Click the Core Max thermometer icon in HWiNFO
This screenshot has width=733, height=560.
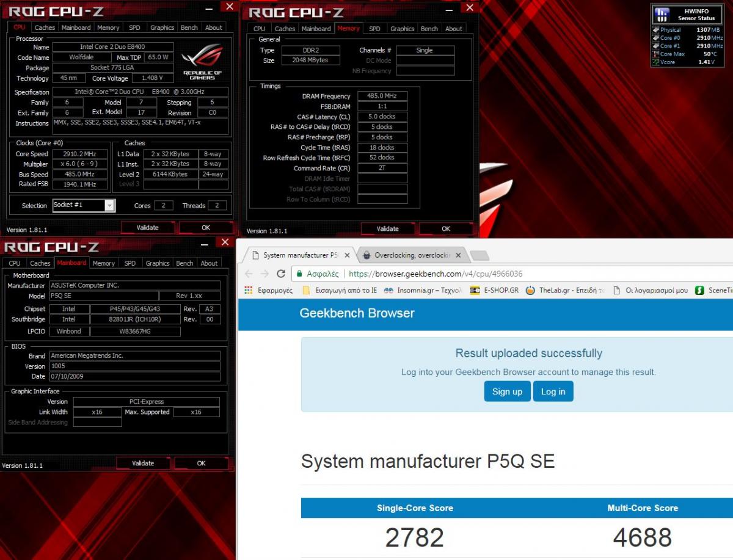(x=655, y=54)
